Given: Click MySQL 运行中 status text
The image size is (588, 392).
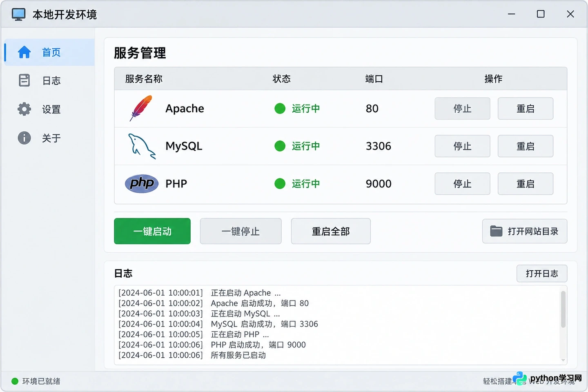Looking at the screenshot, I should tap(306, 146).
